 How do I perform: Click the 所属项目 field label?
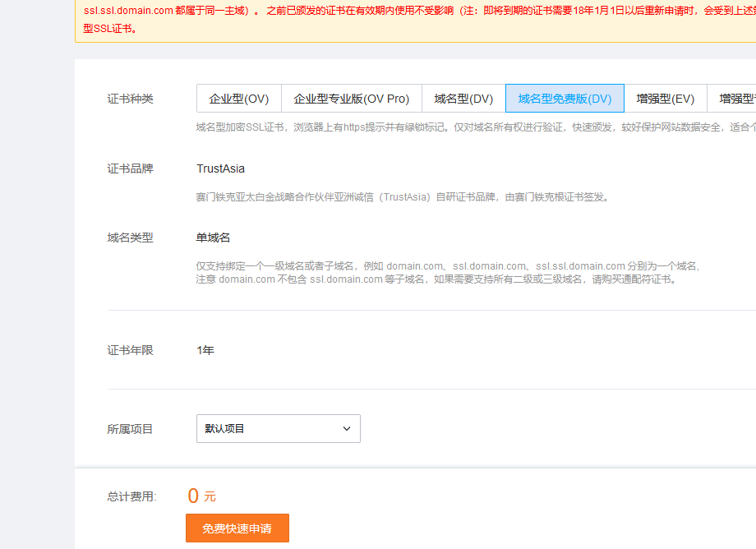tap(130, 429)
